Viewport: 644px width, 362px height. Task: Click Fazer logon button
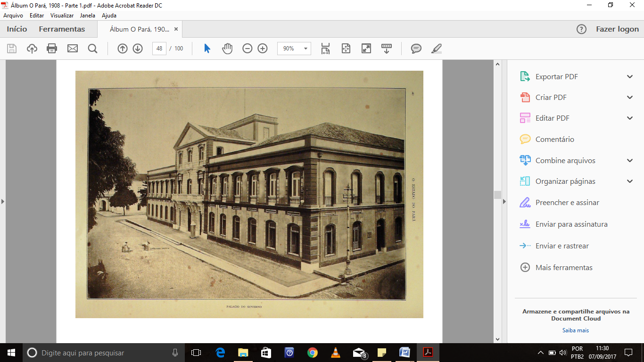tap(617, 29)
